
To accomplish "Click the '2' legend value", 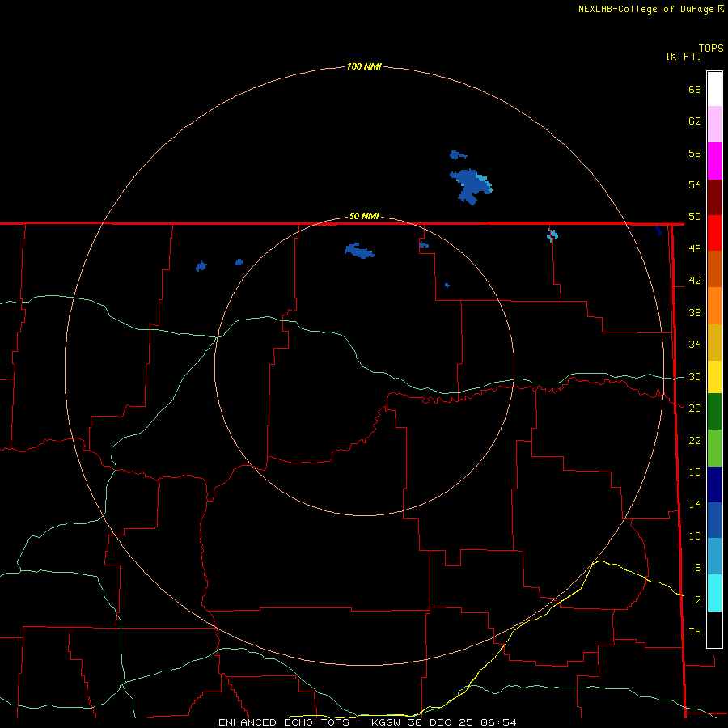I will click(697, 600).
